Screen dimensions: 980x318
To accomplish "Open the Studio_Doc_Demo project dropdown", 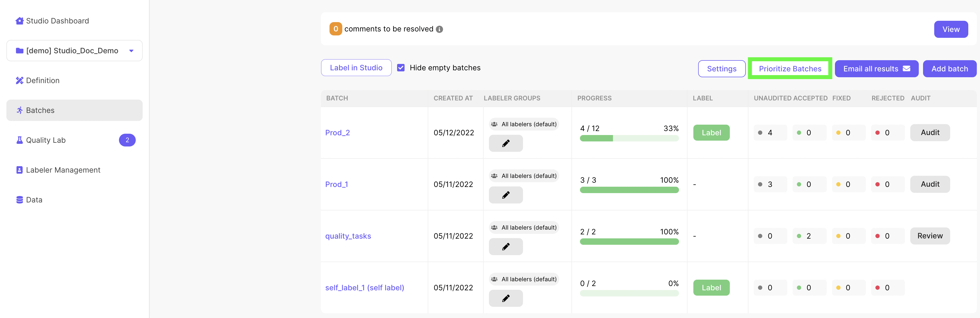I will (x=72, y=51).
